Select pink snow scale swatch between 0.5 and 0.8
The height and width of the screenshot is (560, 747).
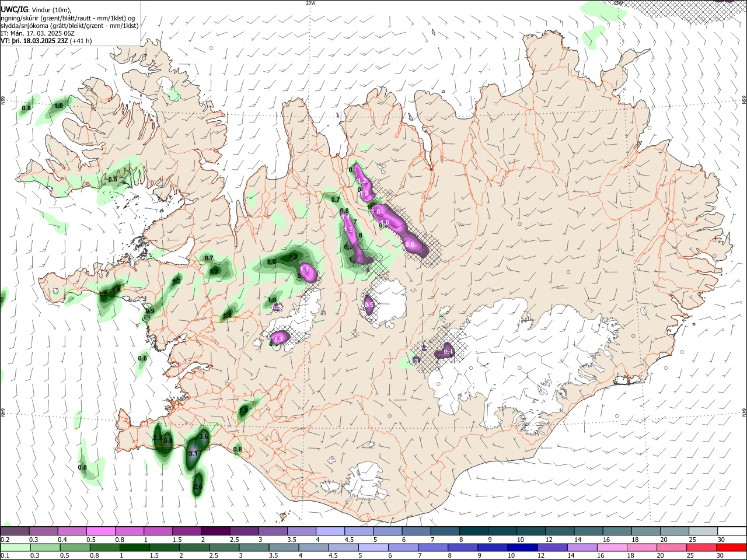[x=101, y=531]
